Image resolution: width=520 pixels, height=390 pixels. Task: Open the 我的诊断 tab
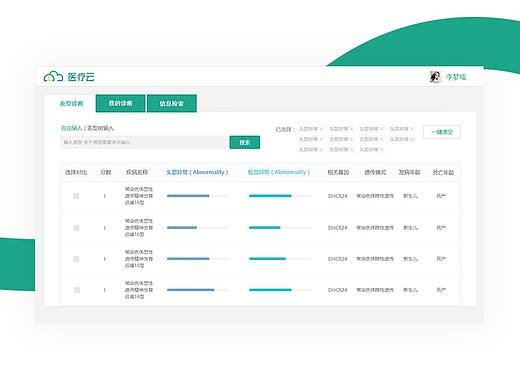tap(120, 103)
